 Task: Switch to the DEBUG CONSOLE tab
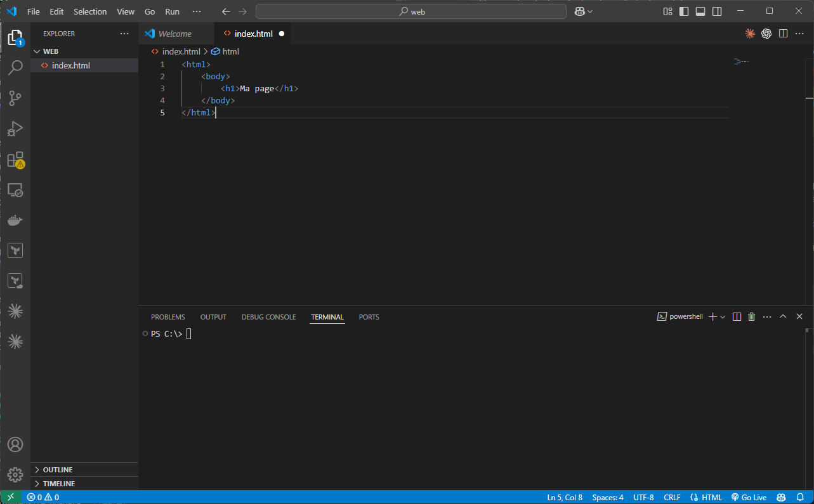pos(268,317)
